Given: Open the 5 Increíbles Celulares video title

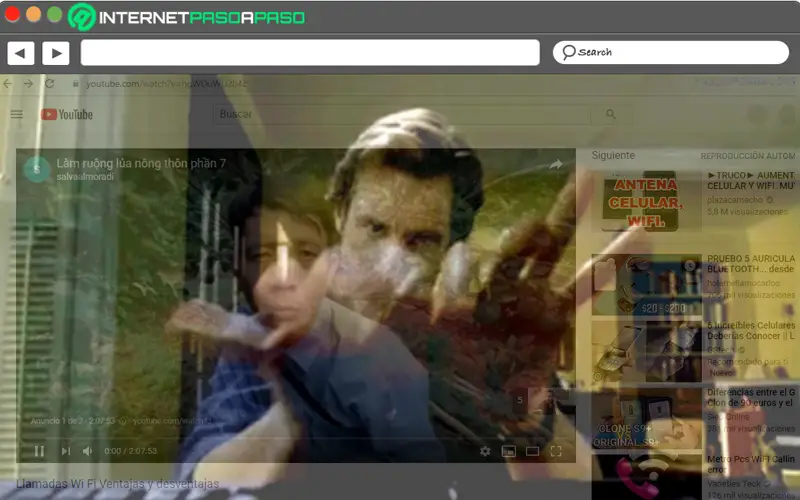Looking at the screenshot, I should pos(751,331).
